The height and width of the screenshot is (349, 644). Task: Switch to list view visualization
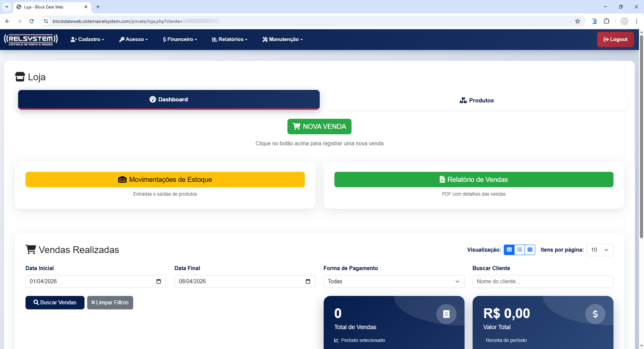[520, 250]
